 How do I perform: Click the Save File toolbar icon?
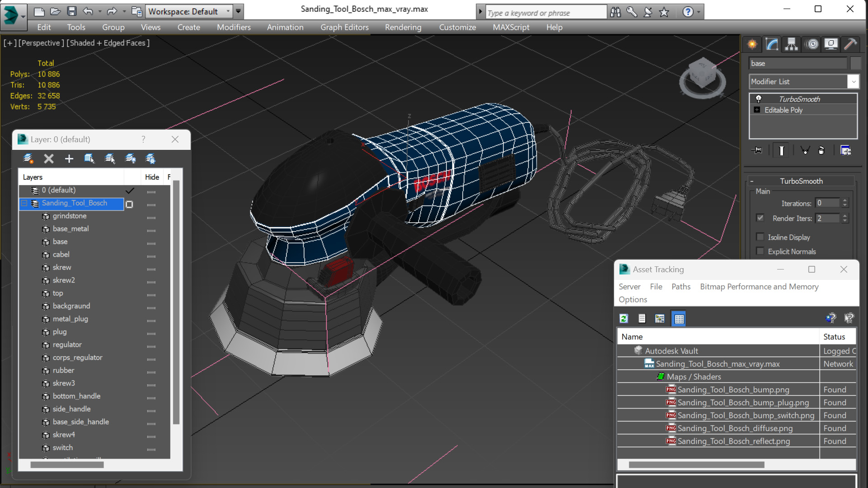pos(71,11)
